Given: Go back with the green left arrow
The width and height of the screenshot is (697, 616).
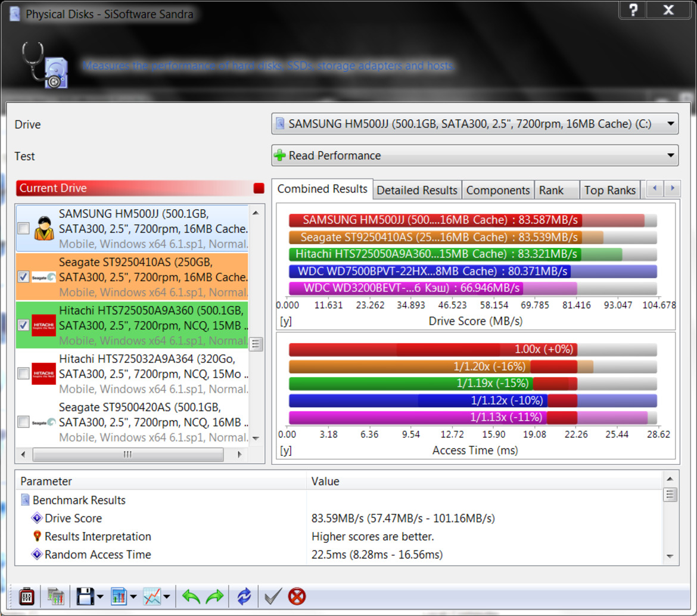Looking at the screenshot, I should point(191,596).
